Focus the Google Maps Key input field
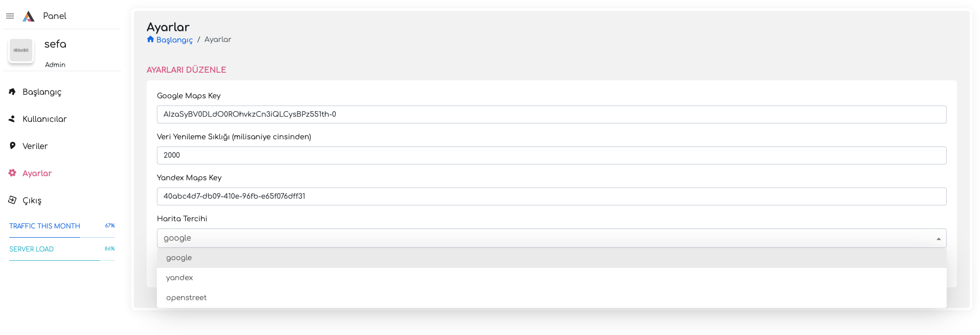980x335 pixels. 551,114
